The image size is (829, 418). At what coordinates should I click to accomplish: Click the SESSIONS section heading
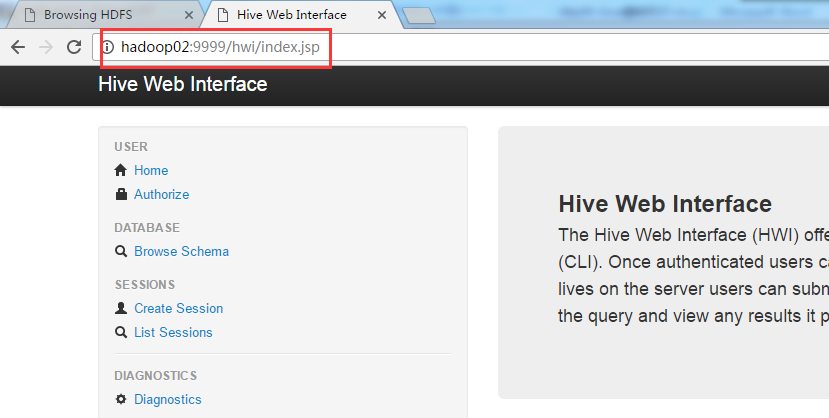145,285
